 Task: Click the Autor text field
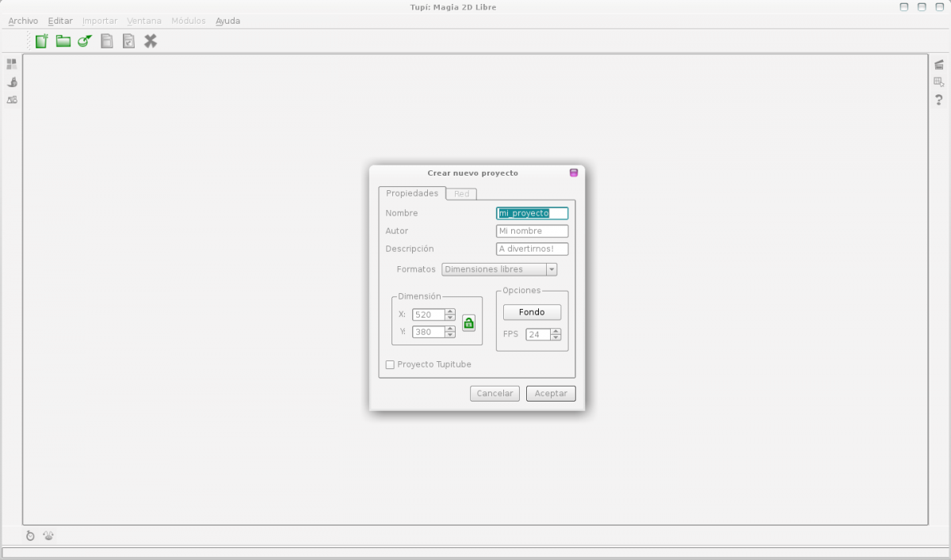tap(532, 231)
